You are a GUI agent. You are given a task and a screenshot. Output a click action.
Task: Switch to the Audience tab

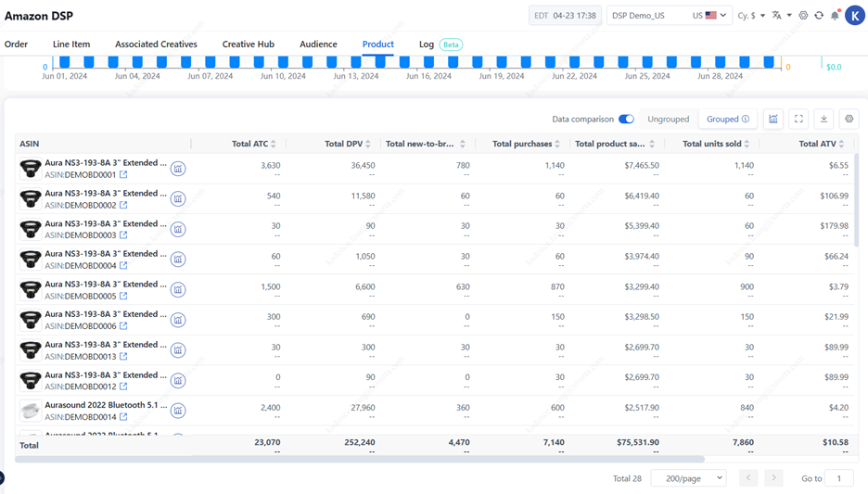tap(318, 44)
